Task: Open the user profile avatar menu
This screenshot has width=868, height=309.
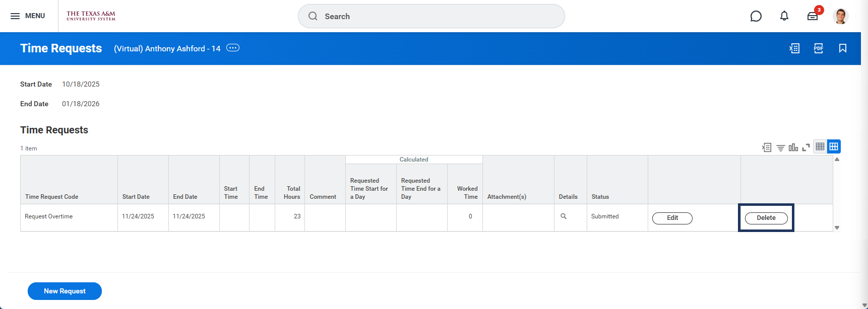Action: click(x=840, y=16)
